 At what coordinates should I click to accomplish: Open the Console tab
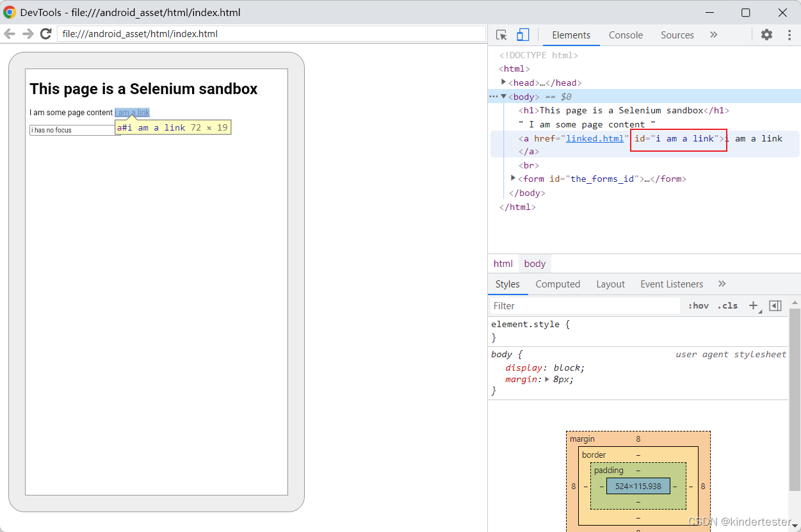(626, 35)
